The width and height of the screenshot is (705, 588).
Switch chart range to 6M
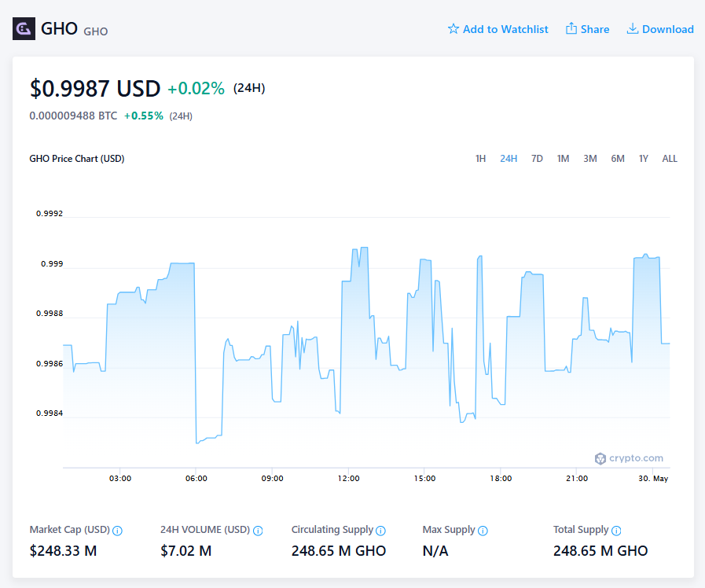[617, 159]
